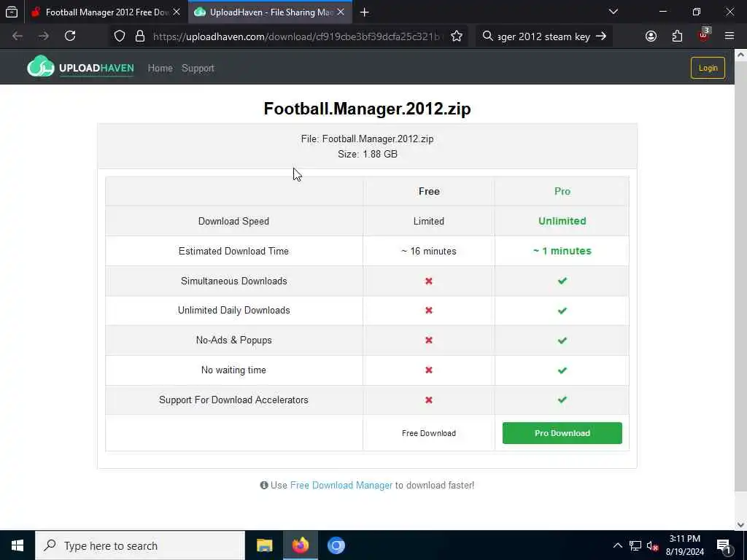This screenshot has width=747, height=560.
Task: Click the Firefox taskbar icon
Action: [300, 545]
